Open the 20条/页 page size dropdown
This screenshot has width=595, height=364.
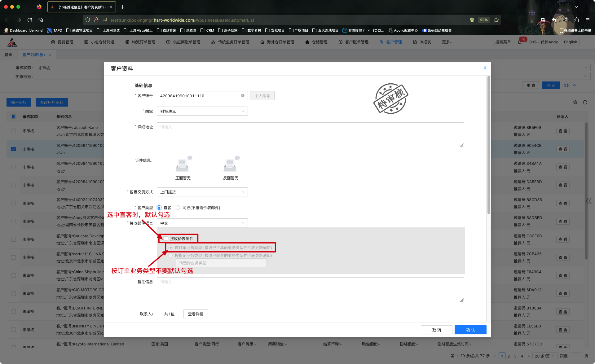(545, 356)
